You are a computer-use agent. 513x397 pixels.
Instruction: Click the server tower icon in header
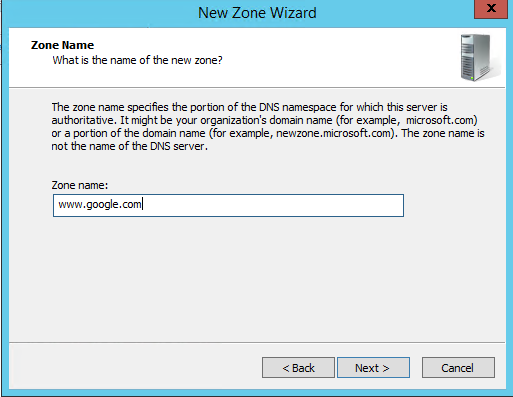tap(477, 57)
